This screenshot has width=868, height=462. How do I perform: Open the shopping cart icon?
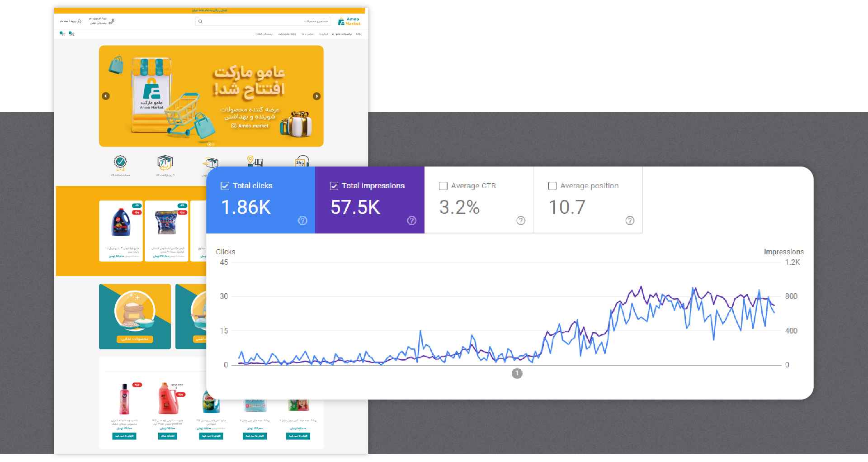(62, 34)
